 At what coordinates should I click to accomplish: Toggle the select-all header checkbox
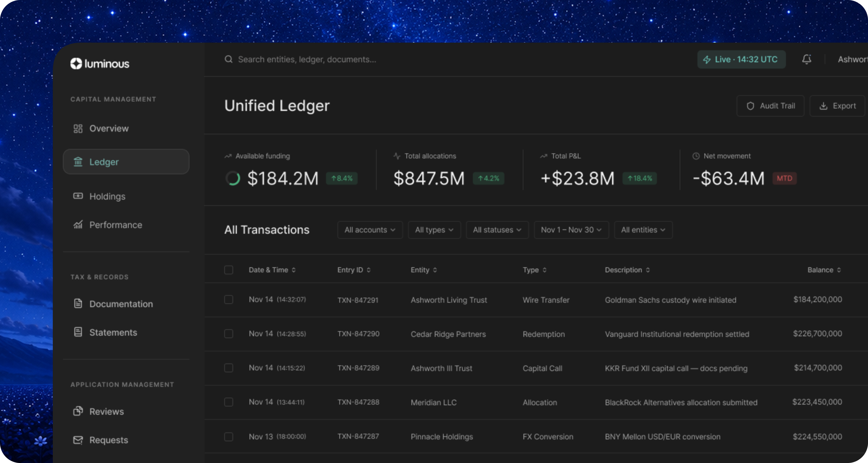[229, 270]
